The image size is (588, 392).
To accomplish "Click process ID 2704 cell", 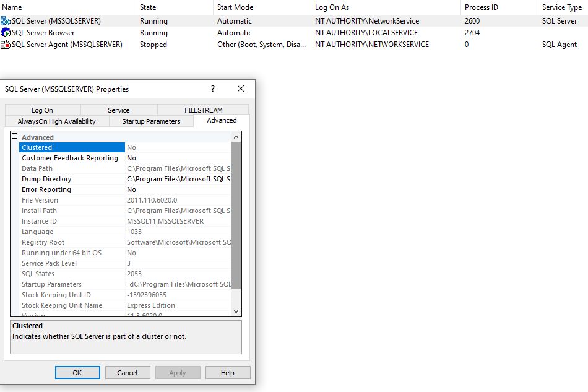I will 472,33.
